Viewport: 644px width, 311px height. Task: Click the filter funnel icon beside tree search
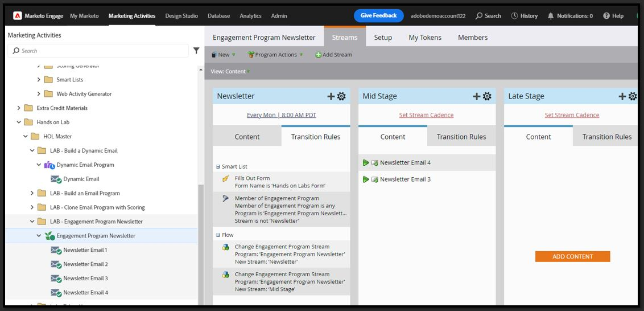pyautogui.click(x=196, y=51)
